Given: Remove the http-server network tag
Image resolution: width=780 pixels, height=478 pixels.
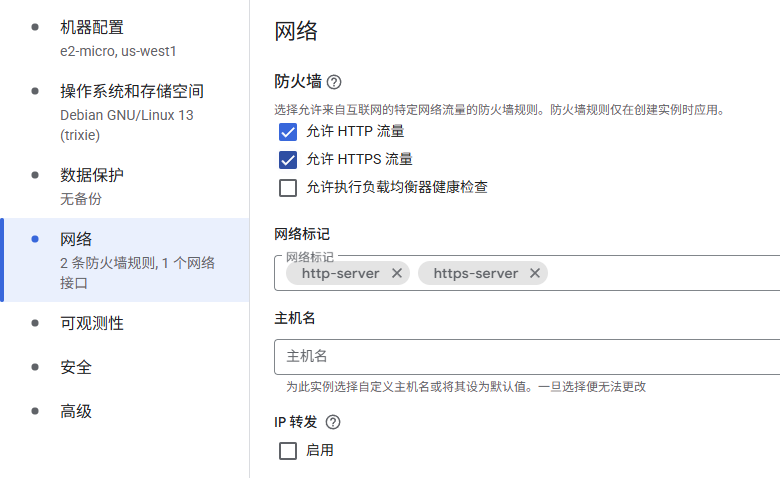Looking at the screenshot, I should 397,273.
